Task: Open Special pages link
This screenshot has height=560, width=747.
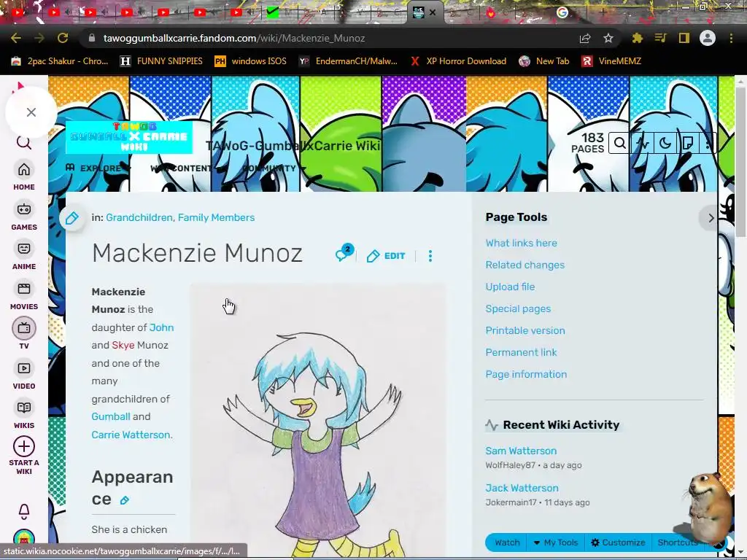Action: pos(519,308)
